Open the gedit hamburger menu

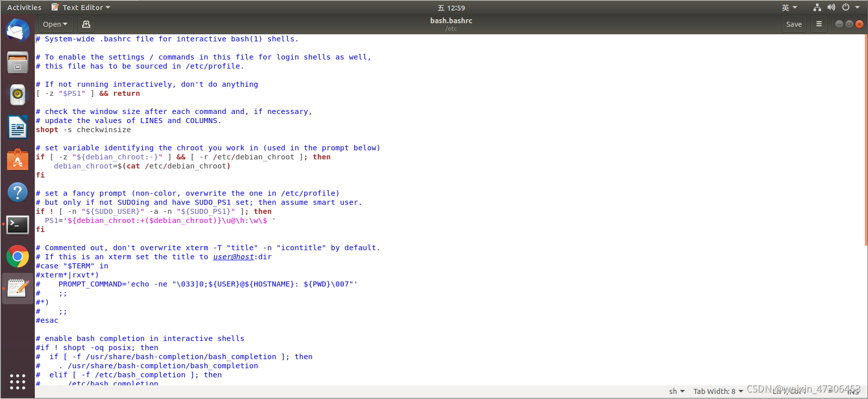819,24
